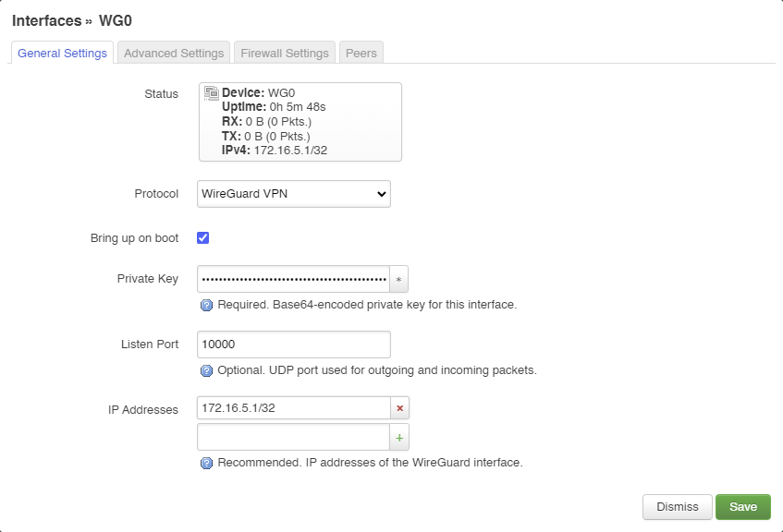Click the WG0 device icon in Status
The width and height of the screenshot is (783, 532).
tap(211, 93)
